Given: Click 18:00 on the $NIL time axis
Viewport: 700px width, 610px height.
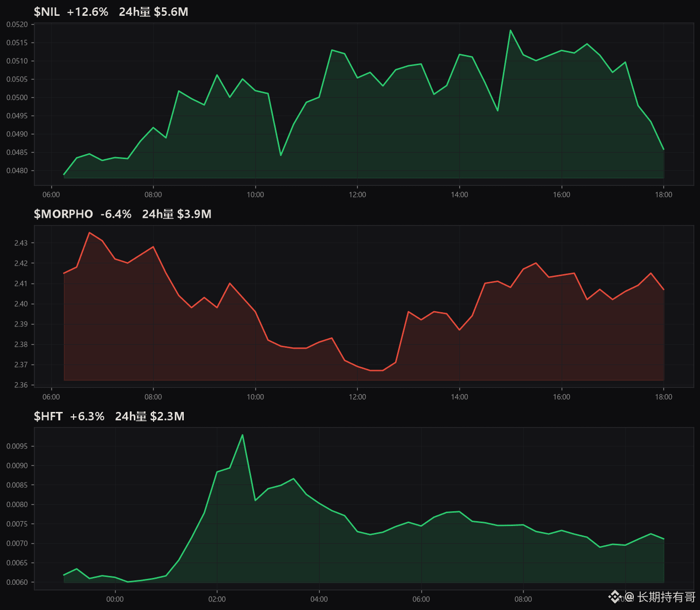Looking at the screenshot, I should 663,195.
